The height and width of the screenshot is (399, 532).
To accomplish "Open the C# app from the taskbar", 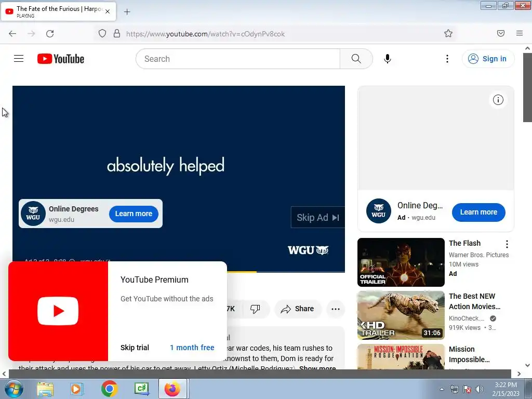I will point(141,389).
